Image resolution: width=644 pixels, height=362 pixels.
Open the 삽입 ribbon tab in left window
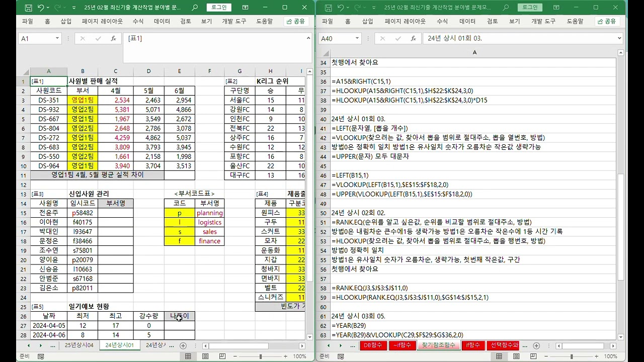66,21
